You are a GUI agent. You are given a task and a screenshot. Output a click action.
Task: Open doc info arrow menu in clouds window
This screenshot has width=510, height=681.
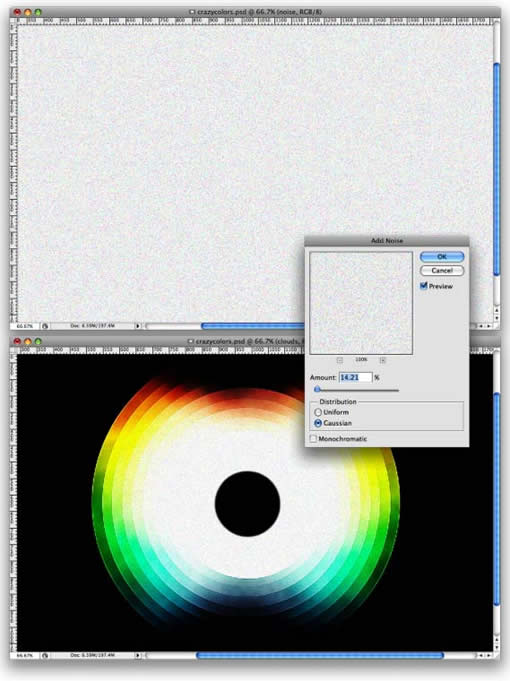[138, 655]
